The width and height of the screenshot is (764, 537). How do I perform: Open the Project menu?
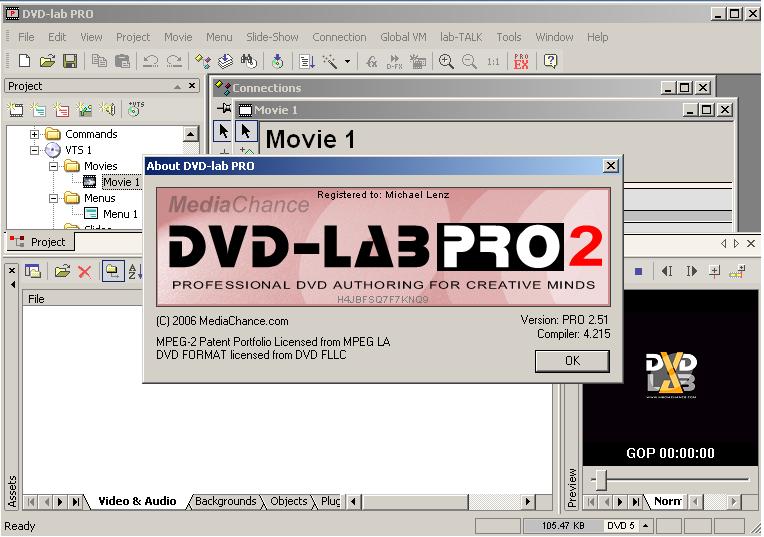tap(133, 37)
